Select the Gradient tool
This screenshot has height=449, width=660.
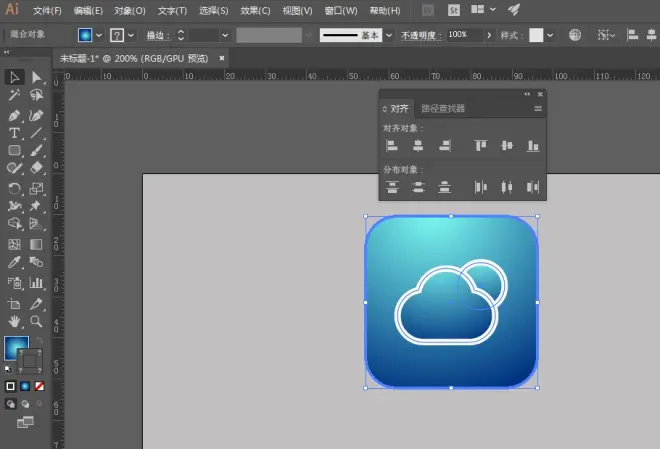[x=36, y=244]
